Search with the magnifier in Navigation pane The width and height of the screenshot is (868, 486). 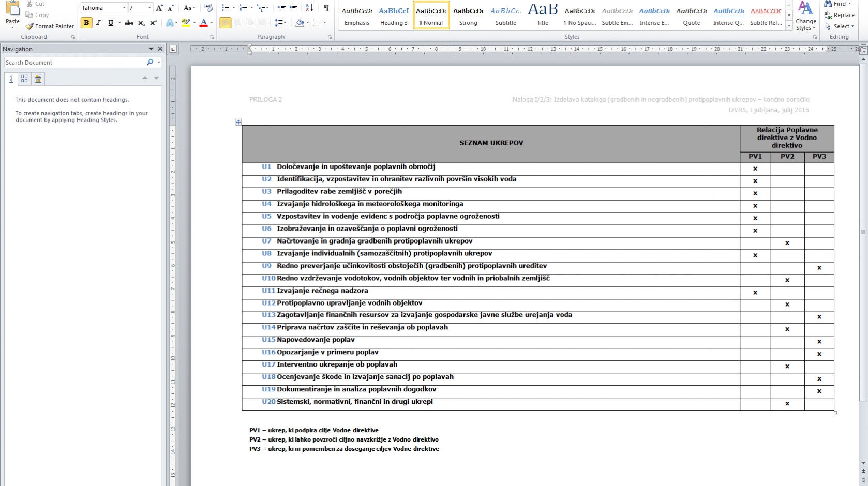pos(150,63)
